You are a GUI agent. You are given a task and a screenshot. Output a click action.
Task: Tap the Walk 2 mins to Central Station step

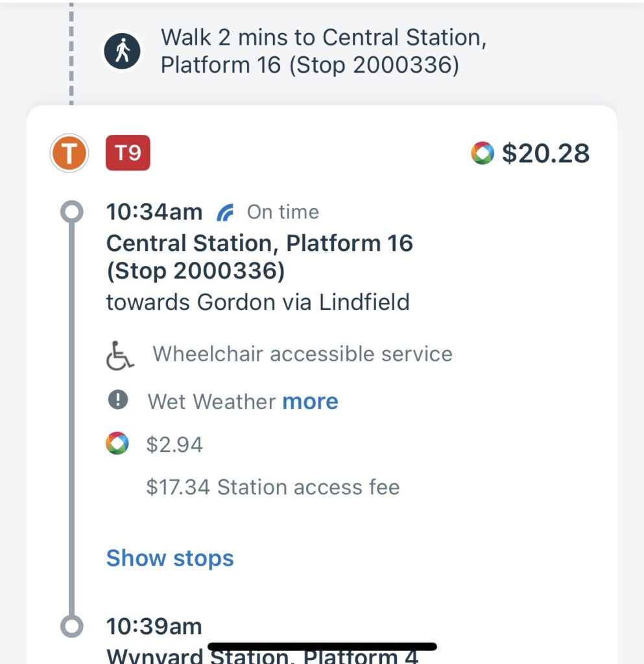pyautogui.click(x=324, y=51)
